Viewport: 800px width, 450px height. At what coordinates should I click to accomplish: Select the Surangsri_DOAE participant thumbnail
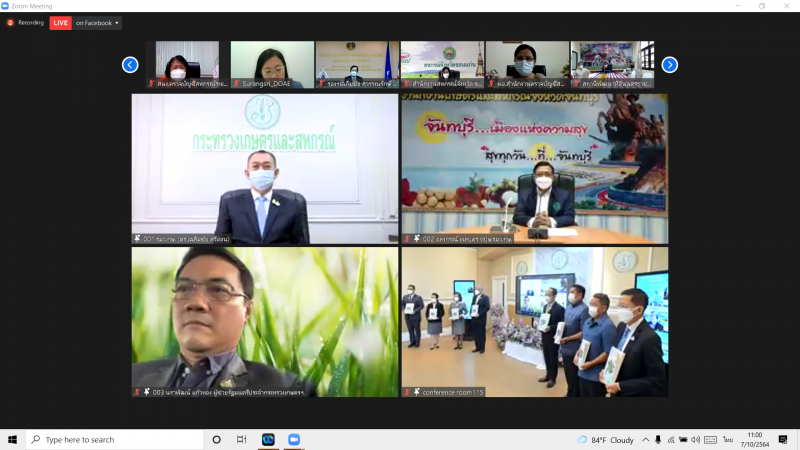point(272,64)
